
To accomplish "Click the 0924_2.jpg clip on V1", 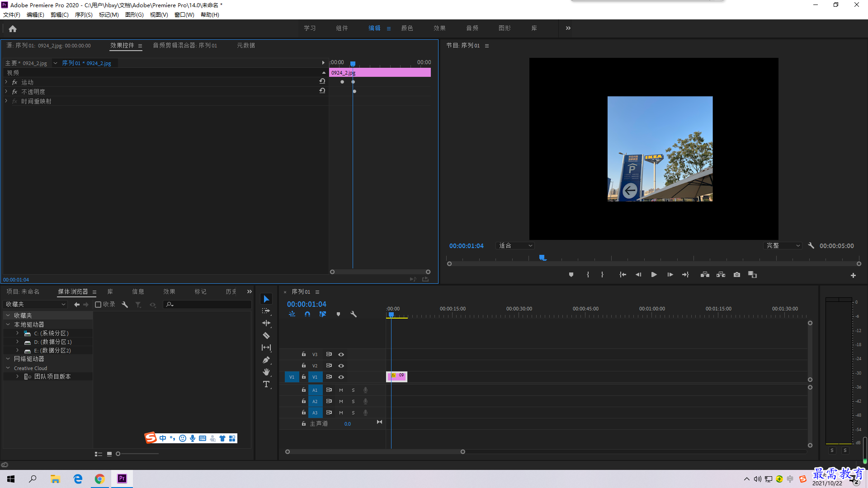I will [396, 377].
